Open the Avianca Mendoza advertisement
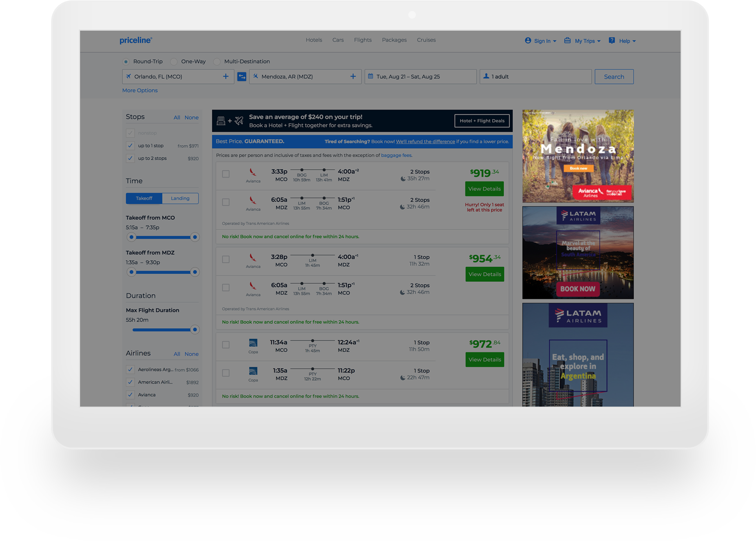Screen dimensions: 756x541 point(578,156)
